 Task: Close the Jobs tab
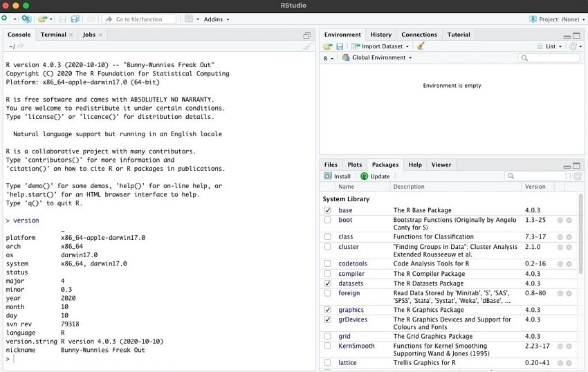point(100,35)
